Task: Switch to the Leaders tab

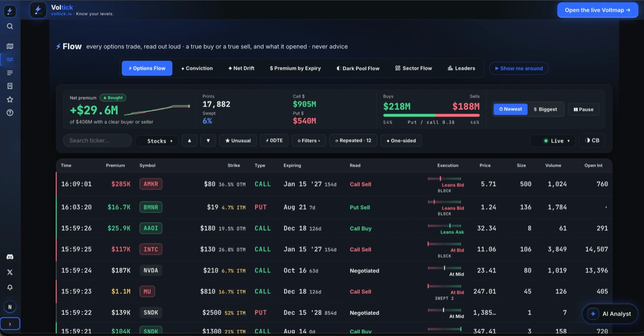Action: 461,68
